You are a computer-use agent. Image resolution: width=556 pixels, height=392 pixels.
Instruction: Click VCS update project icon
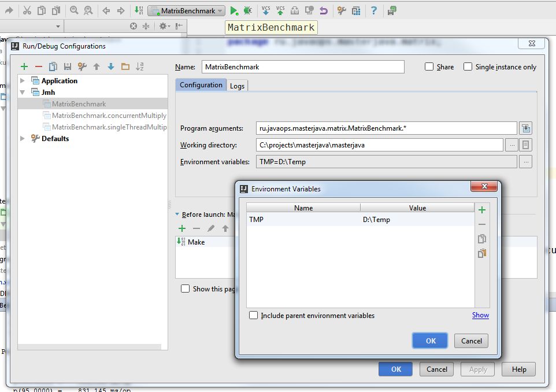(x=266, y=10)
